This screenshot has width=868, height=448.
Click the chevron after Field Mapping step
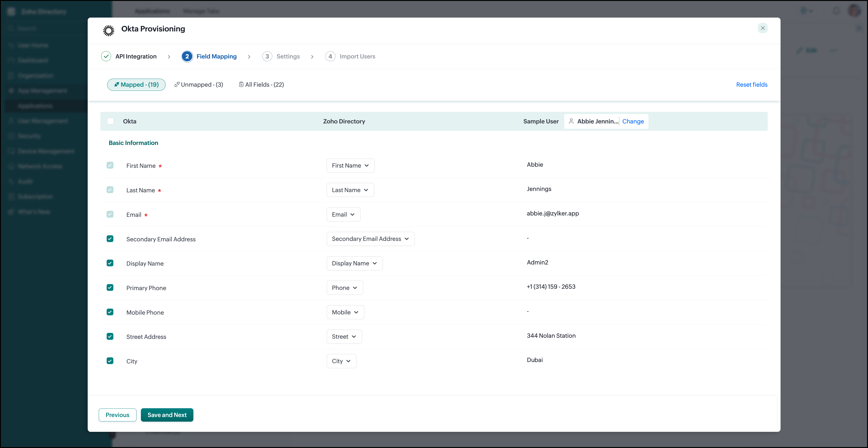pyautogui.click(x=249, y=57)
